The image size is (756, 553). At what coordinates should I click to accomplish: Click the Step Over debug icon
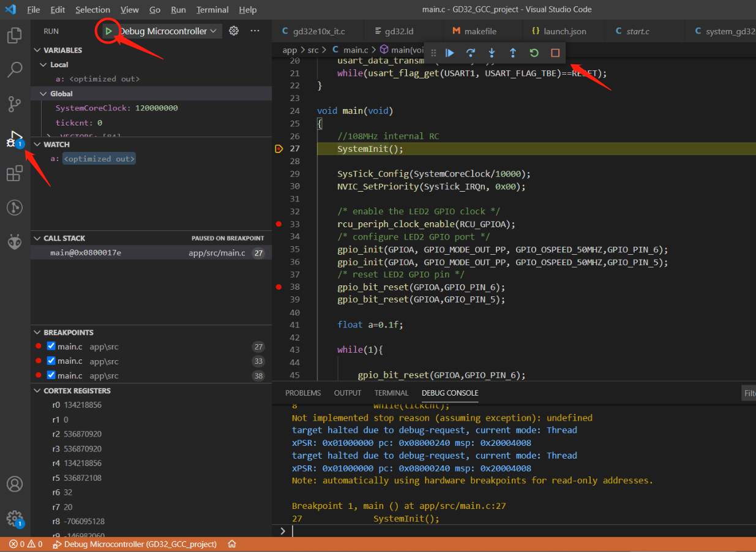tap(471, 53)
